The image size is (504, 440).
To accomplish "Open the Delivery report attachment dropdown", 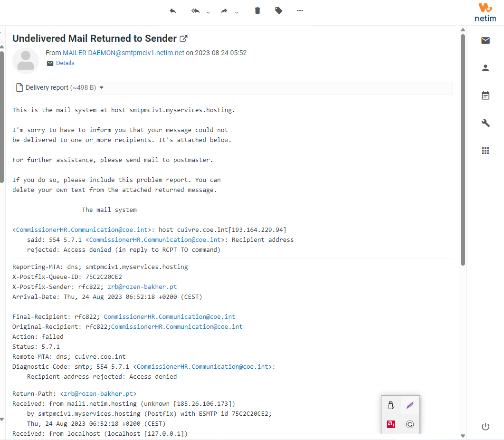I will (103, 87).
